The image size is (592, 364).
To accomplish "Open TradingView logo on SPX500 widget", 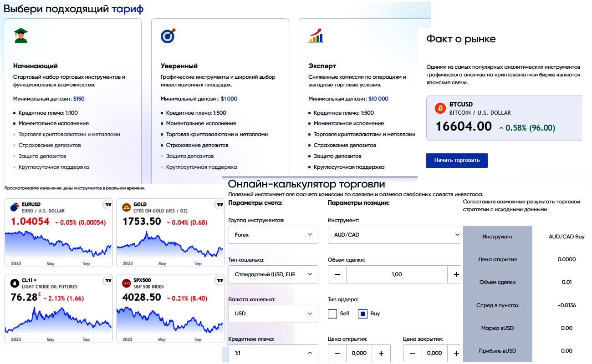I will click(219, 281).
